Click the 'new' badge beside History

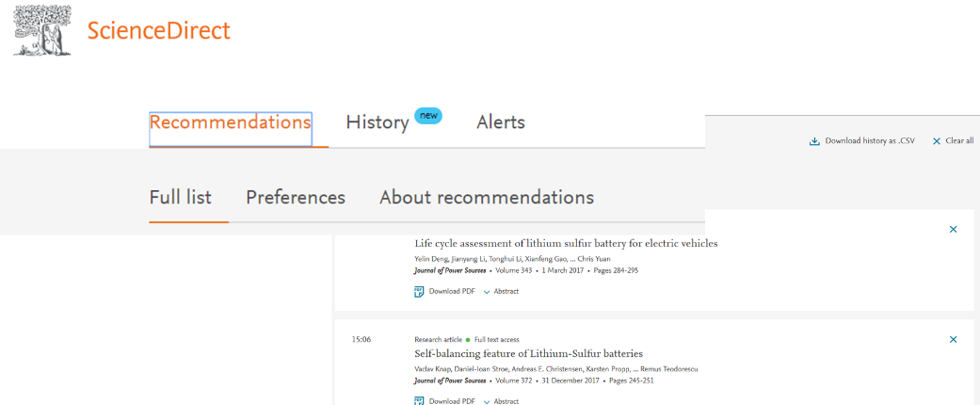coord(428,116)
